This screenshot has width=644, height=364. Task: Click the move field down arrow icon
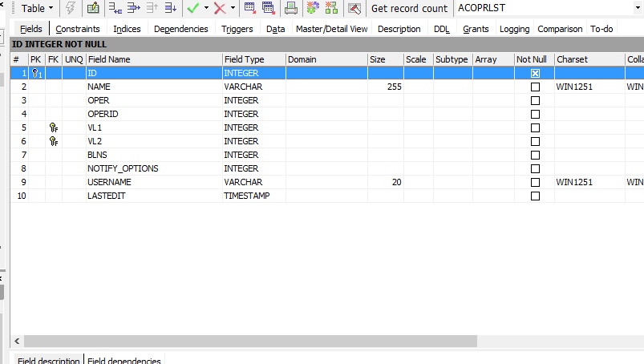coord(170,9)
